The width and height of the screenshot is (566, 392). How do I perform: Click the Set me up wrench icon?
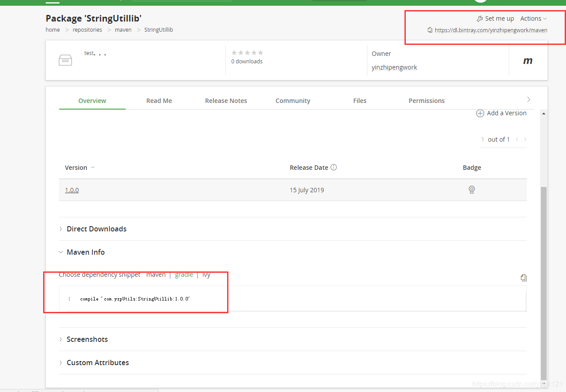[480, 18]
